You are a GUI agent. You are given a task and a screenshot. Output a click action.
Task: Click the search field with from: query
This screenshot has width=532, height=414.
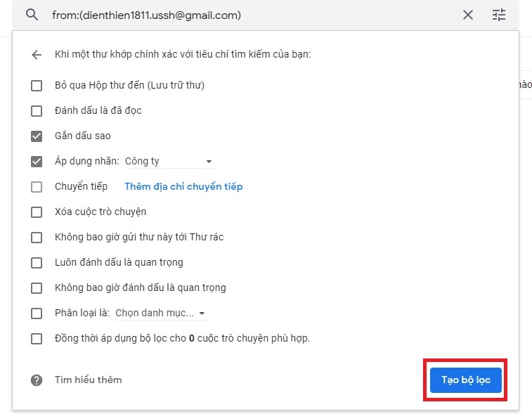147,15
